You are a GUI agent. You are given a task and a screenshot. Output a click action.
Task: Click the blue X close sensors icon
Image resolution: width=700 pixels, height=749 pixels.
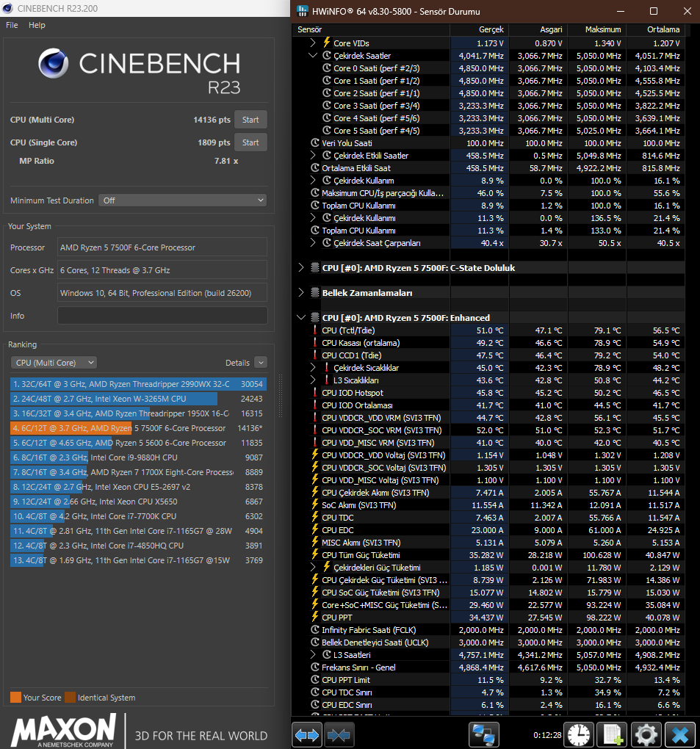680,734
